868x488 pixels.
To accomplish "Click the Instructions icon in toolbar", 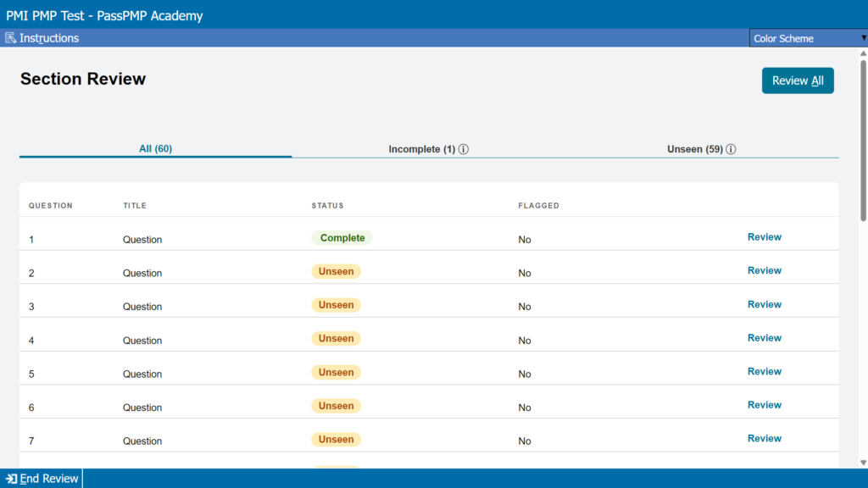I will click(x=10, y=38).
